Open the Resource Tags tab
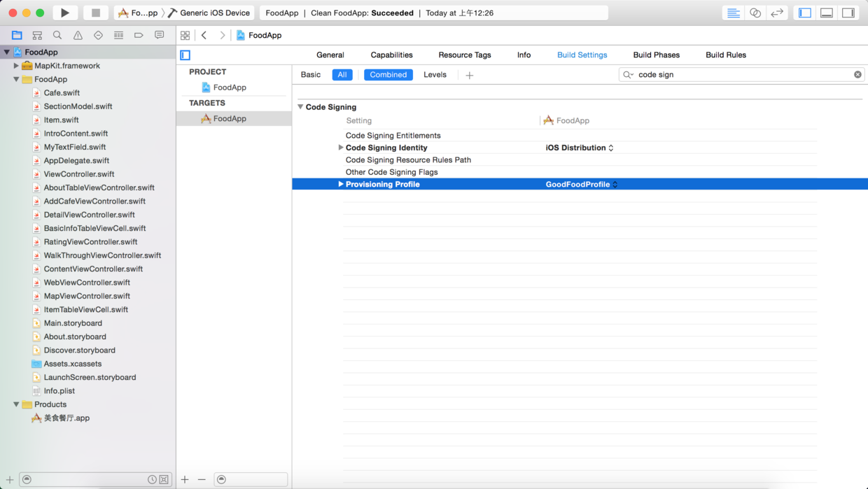868x489 pixels. [x=465, y=55]
